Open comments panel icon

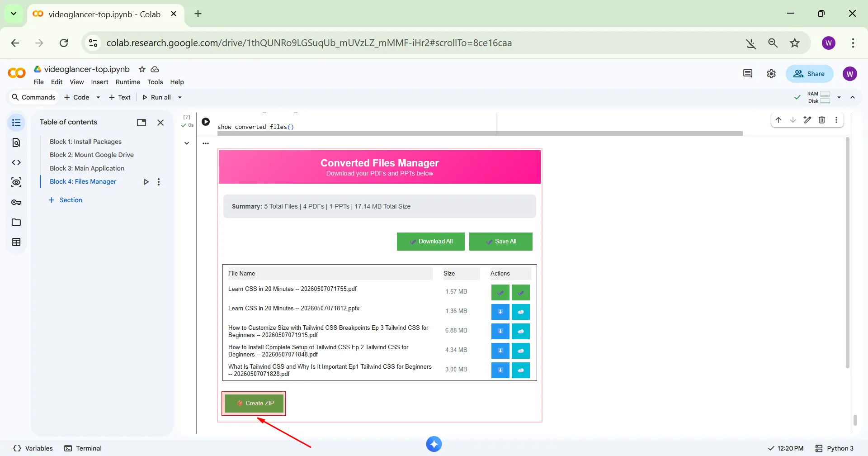click(748, 74)
